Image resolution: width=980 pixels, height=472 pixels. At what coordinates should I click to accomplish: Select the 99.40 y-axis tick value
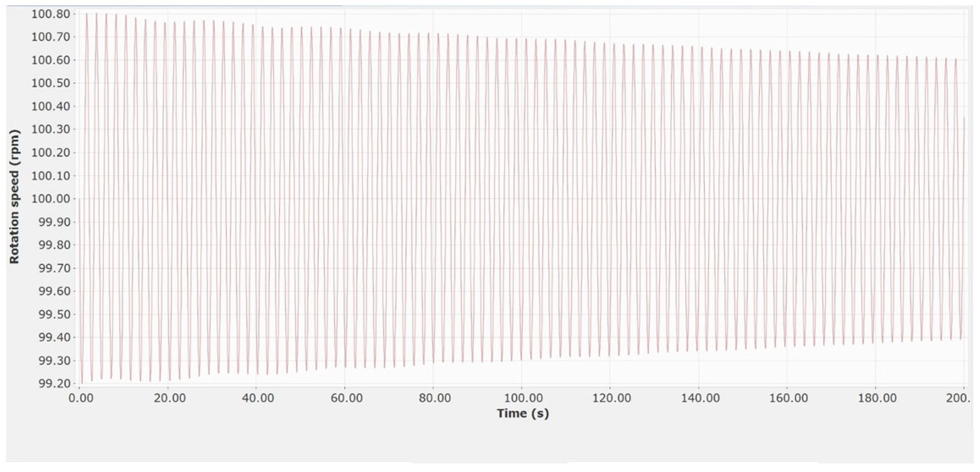54,337
